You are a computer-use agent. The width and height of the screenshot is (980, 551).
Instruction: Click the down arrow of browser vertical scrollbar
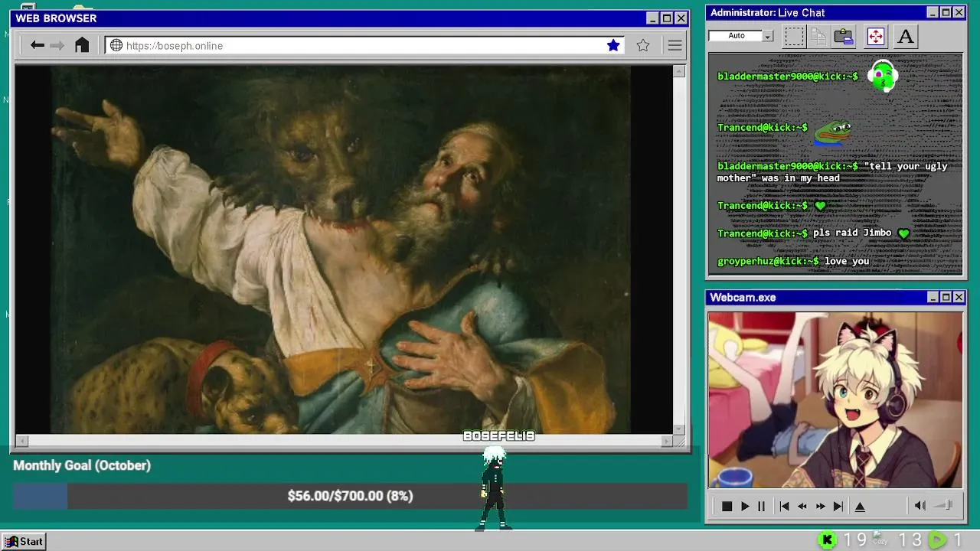[x=678, y=429]
